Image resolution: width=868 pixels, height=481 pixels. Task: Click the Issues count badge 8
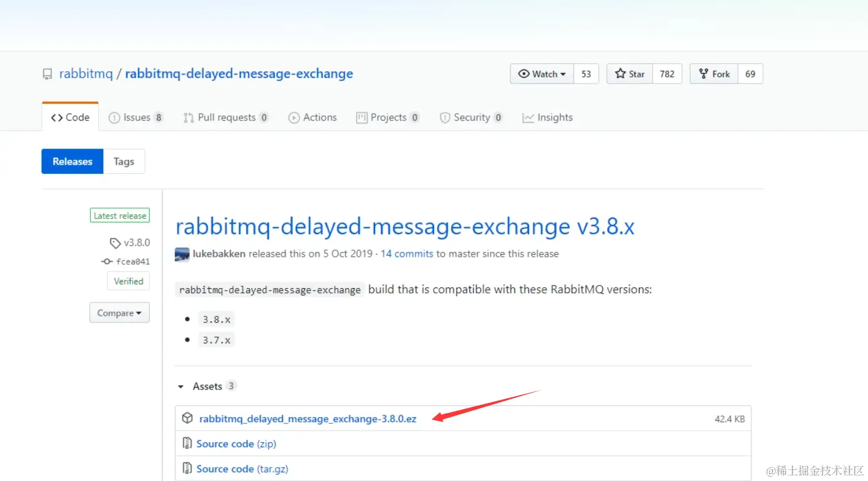(158, 117)
